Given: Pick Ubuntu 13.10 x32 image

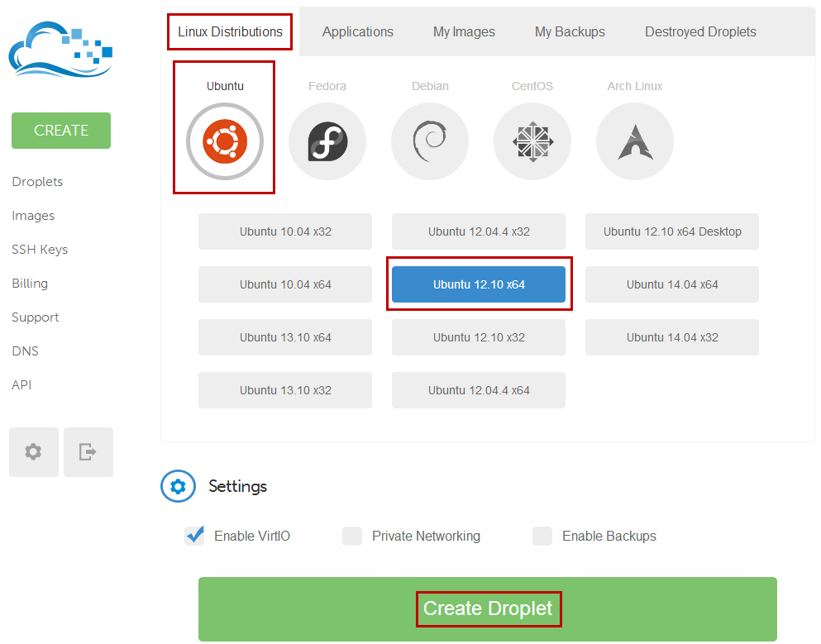Looking at the screenshot, I should tap(285, 390).
